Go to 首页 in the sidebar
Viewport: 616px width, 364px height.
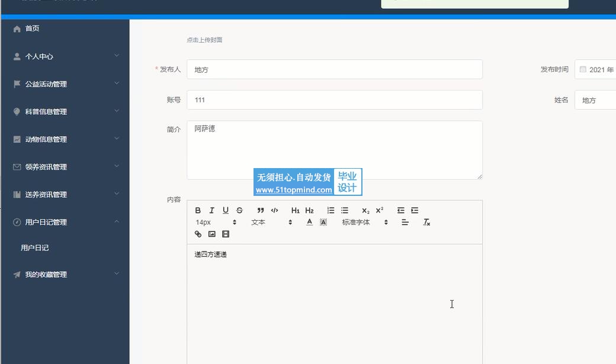[x=65, y=28]
